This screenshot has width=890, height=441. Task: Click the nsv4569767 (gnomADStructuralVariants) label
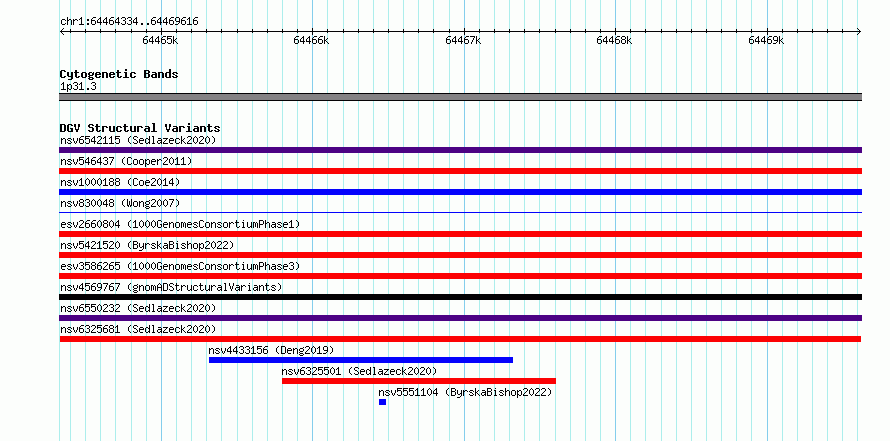point(171,287)
